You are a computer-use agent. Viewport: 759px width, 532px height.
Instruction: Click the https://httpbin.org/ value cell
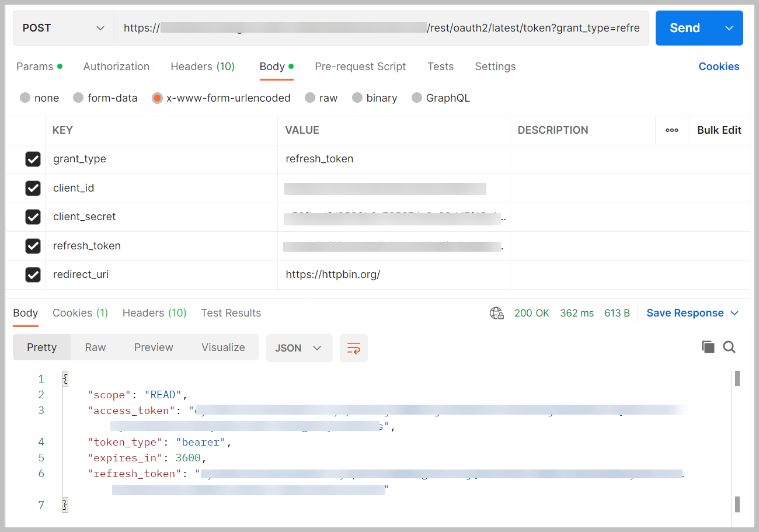pyautogui.click(x=394, y=274)
